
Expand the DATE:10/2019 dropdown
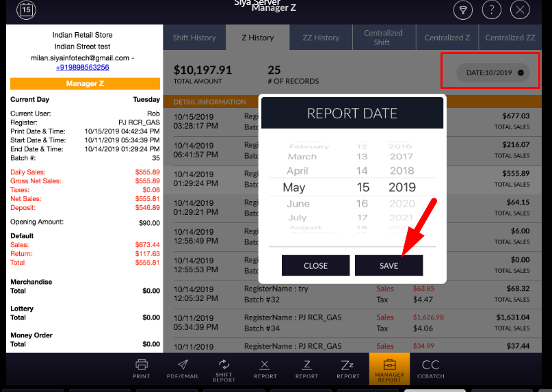(x=492, y=73)
